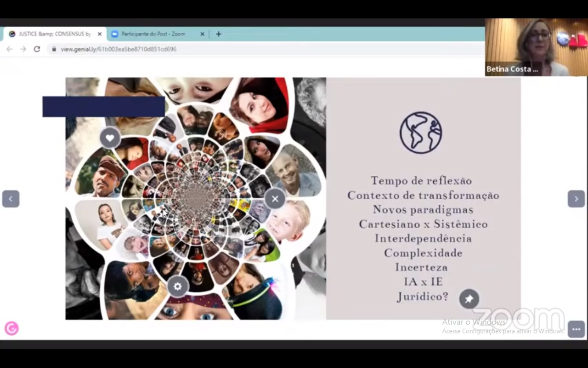Click the browser forward arrow
Screen dimensions: 588x368
(x=23, y=49)
